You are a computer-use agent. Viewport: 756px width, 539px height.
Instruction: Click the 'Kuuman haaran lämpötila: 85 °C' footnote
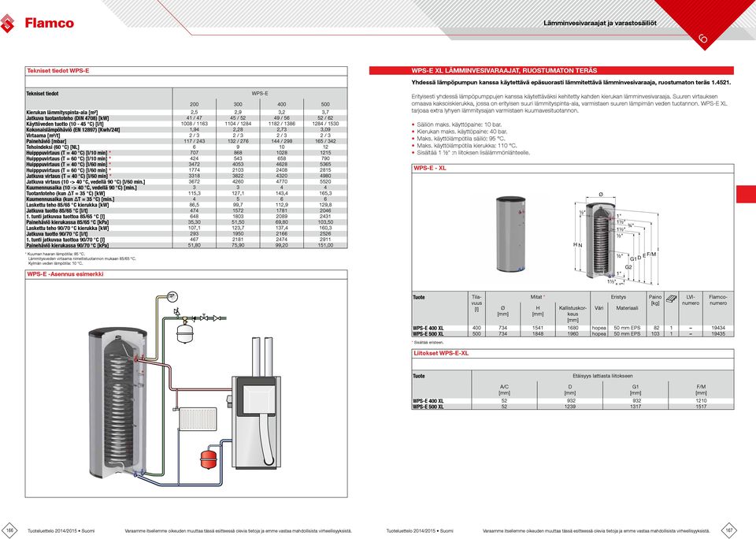tap(56, 254)
